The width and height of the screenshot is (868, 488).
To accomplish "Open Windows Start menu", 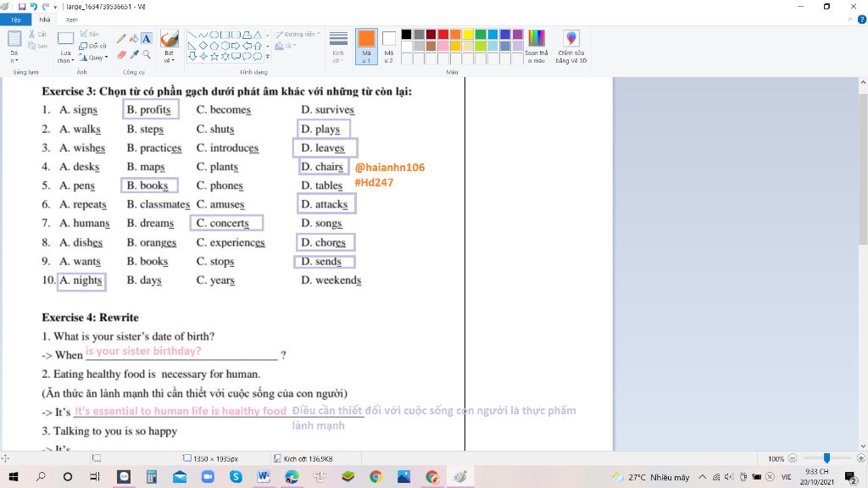I will pyautogui.click(x=14, y=476).
